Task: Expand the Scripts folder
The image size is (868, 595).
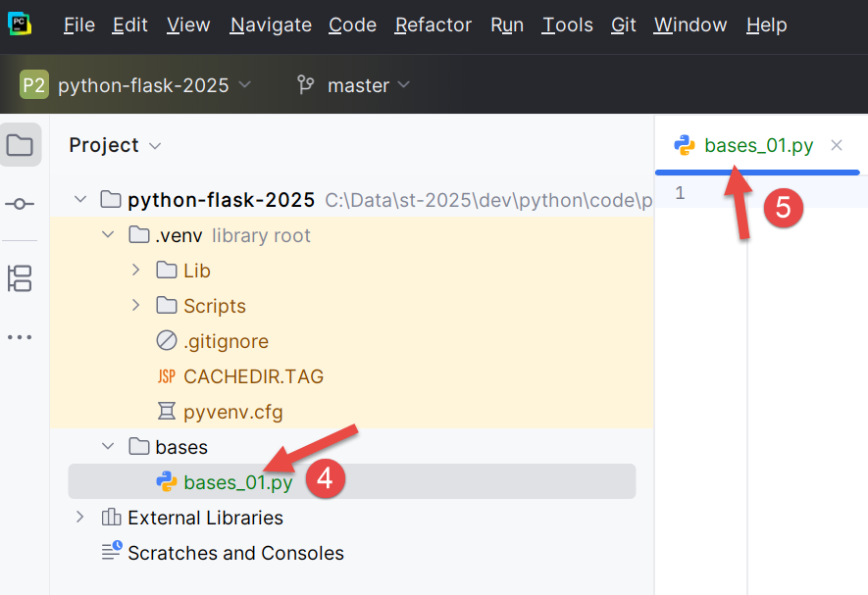Action: (136, 306)
